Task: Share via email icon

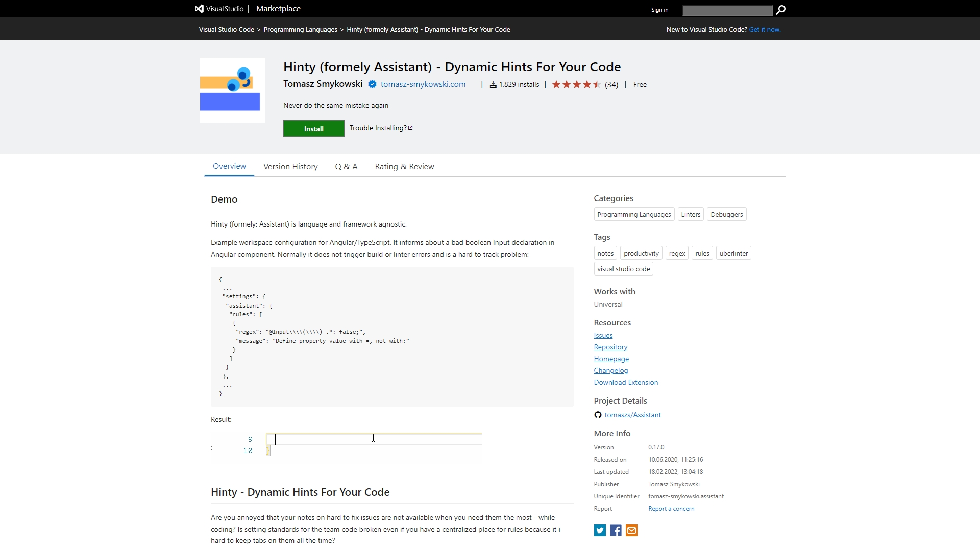Action: pyautogui.click(x=631, y=531)
